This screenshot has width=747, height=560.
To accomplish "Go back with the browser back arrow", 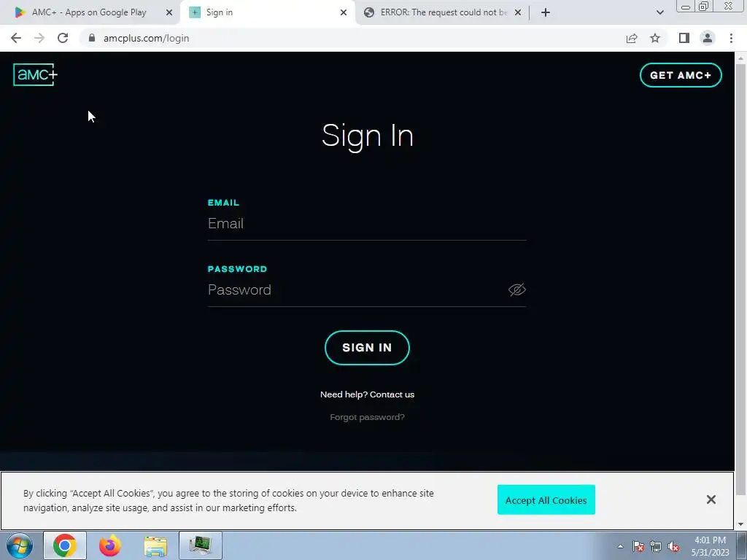I will tap(16, 38).
